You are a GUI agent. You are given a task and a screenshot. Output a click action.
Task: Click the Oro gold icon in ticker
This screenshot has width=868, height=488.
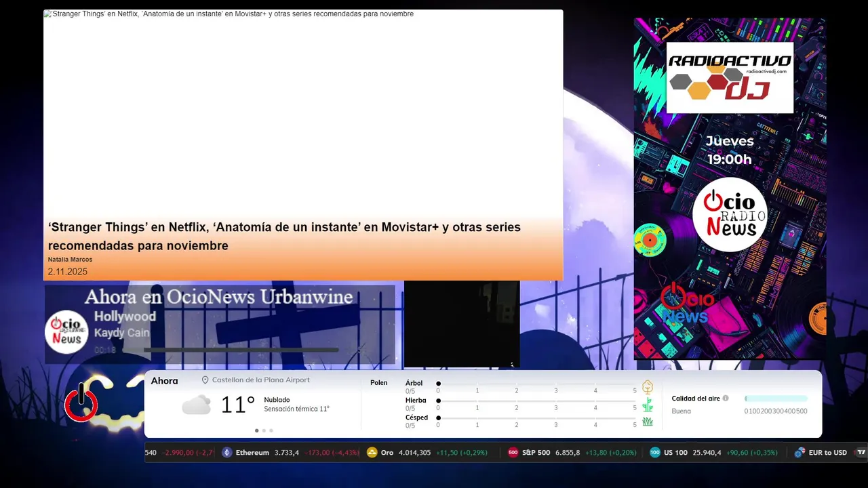pyautogui.click(x=372, y=453)
